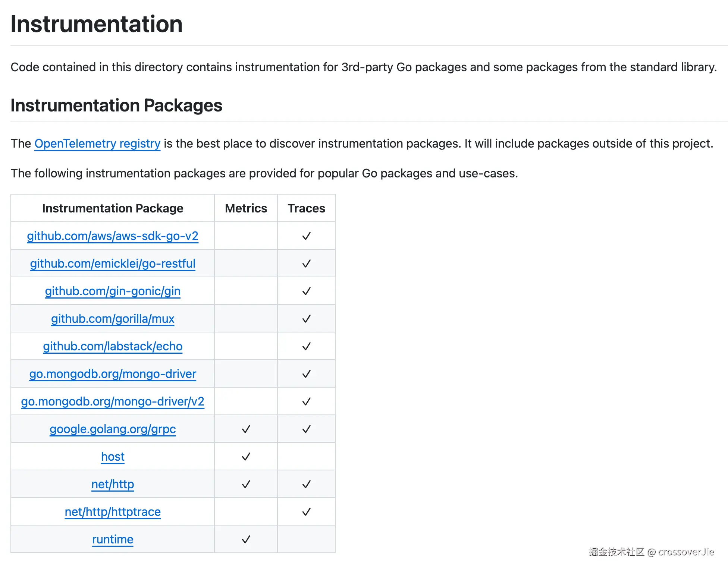728x571 pixels.
Task: Open the go.mongodb.org/mongo-driver link
Action: (x=112, y=374)
